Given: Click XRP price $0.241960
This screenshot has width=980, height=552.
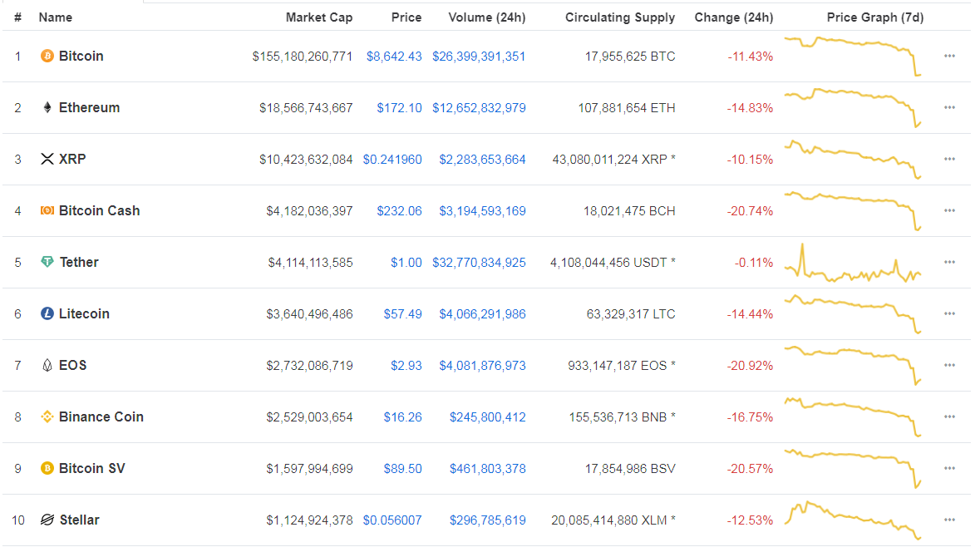Looking at the screenshot, I should [x=392, y=160].
